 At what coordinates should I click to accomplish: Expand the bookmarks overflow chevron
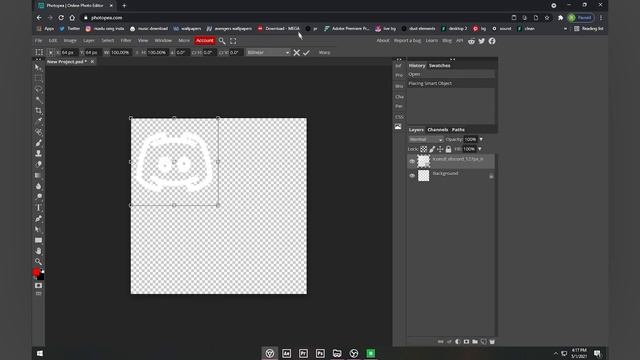coord(565,29)
